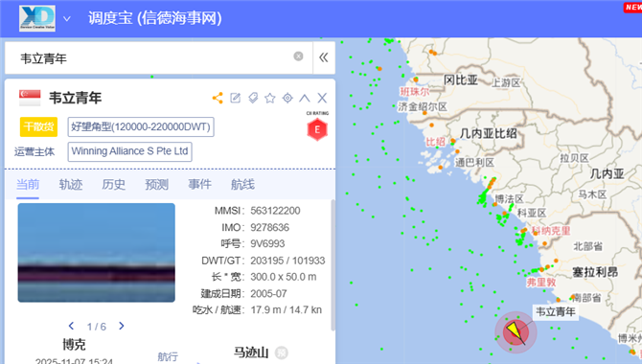Image resolution: width=642 pixels, height=364 pixels.
Task: Open the edit note icon
Action: pos(236,98)
